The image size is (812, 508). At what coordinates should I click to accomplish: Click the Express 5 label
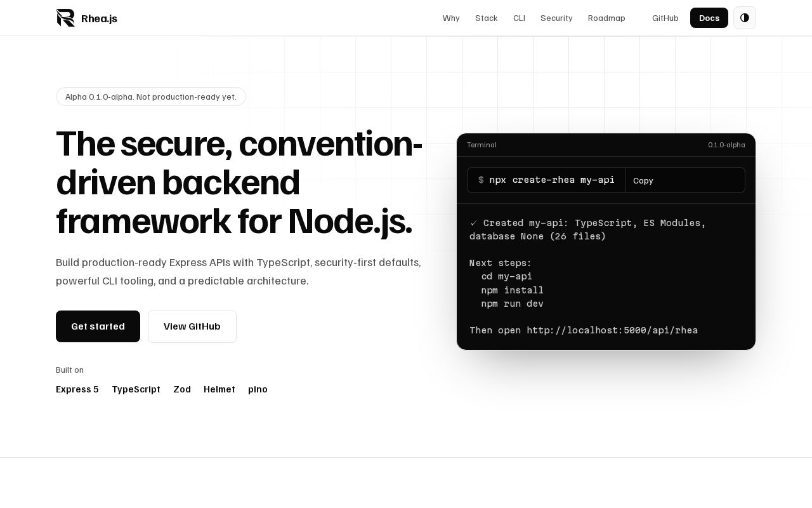pos(77,389)
